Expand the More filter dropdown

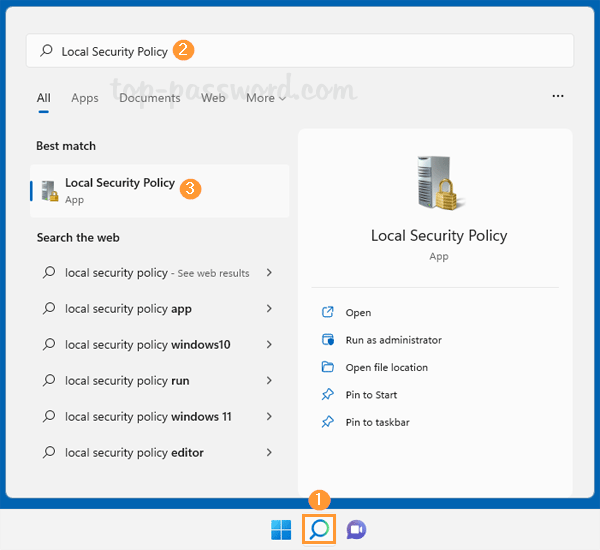pyautogui.click(x=265, y=98)
